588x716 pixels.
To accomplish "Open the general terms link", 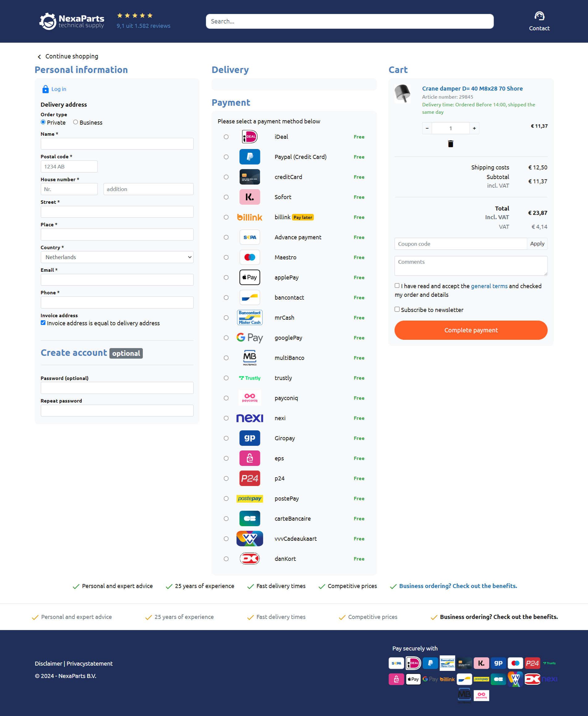I will [489, 286].
